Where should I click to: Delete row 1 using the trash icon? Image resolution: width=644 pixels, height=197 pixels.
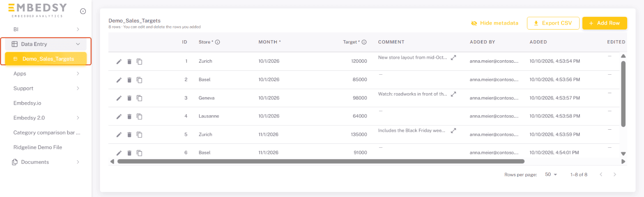point(129,62)
